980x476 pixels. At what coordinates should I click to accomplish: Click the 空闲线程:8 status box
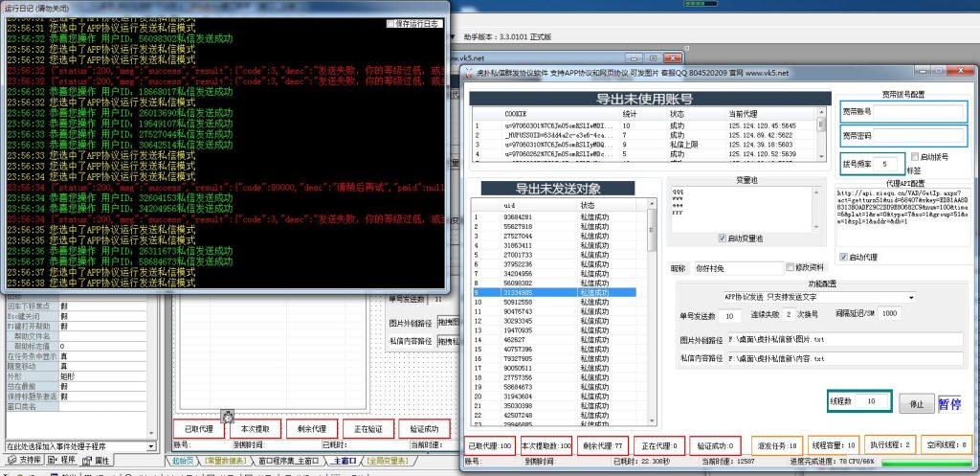[x=947, y=444]
